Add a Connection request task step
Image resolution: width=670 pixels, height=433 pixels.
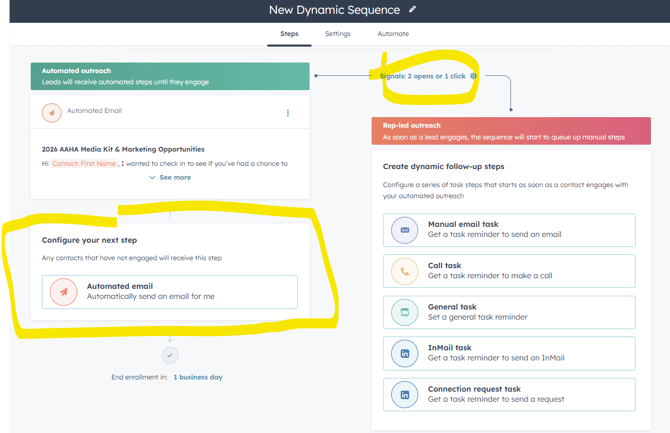(509, 394)
